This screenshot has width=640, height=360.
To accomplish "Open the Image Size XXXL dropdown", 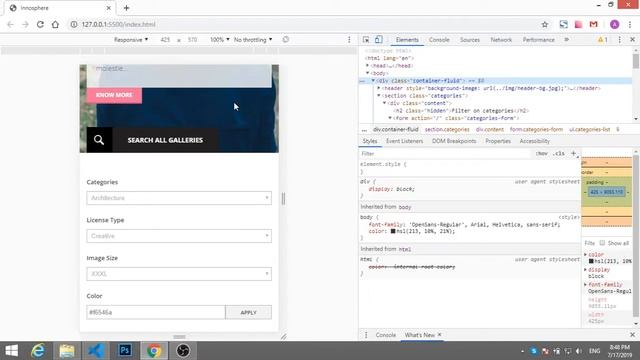I will 179,274.
